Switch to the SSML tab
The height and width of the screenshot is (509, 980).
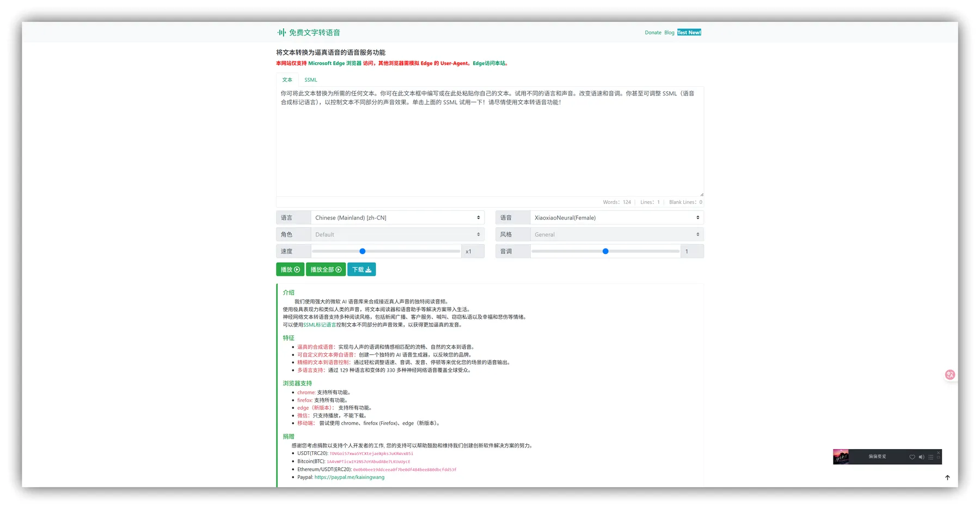point(310,80)
